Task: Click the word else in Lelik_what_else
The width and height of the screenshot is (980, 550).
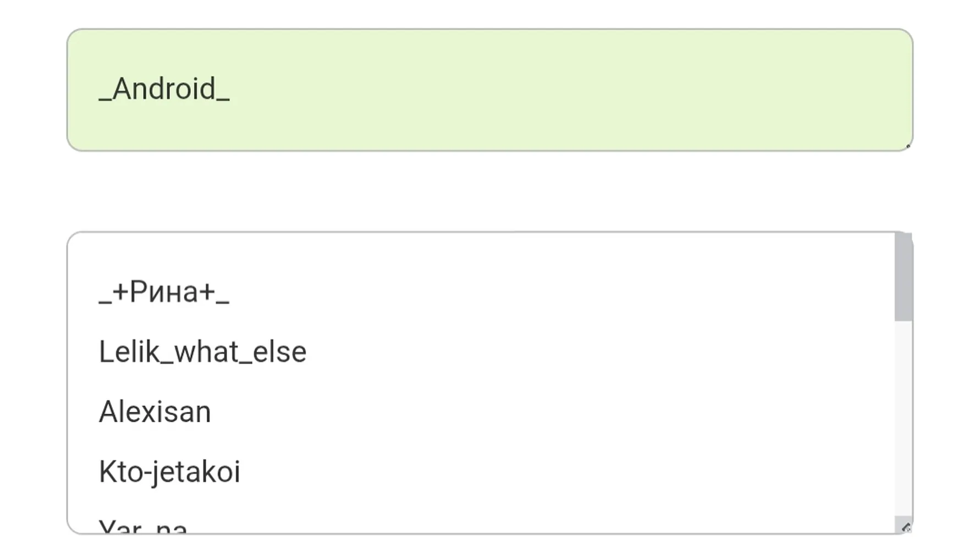Action: pyautogui.click(x=279, y=351)
